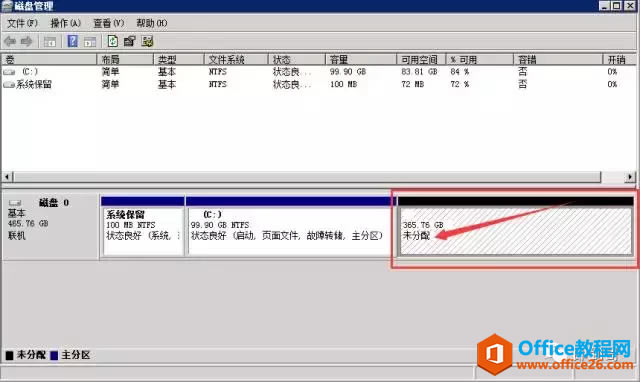The image size is (640, 382).
Task: Click 简单 layout cell in C: row
Action: (110, 72)
